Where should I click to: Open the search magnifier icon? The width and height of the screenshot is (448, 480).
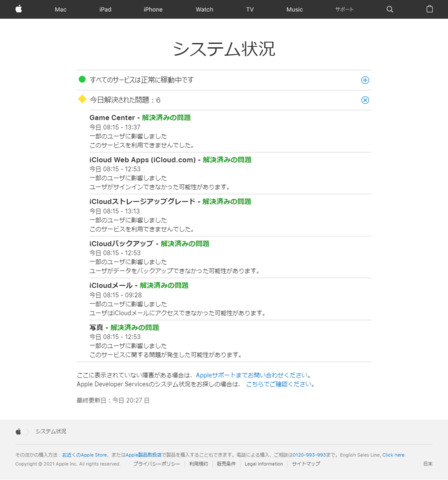[x=390, y=9]
